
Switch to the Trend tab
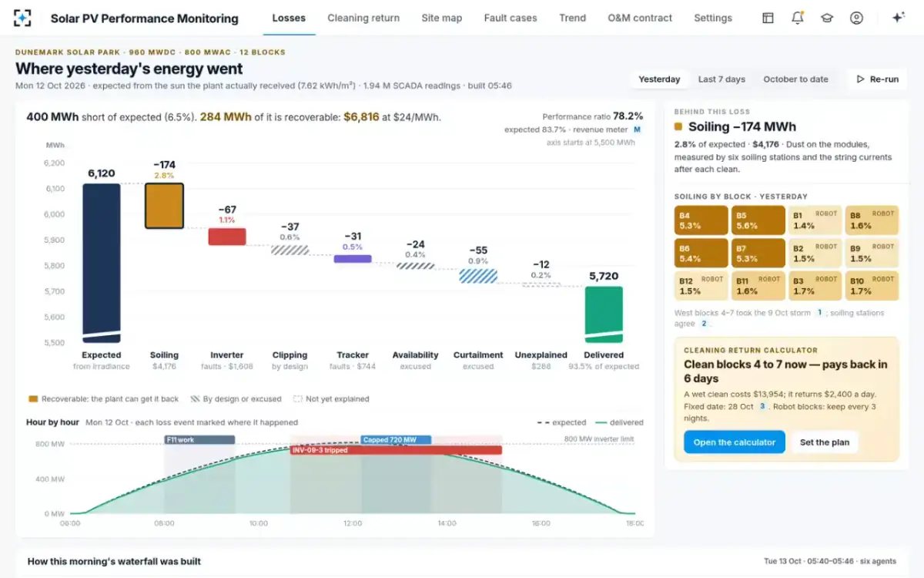(572, 18)
